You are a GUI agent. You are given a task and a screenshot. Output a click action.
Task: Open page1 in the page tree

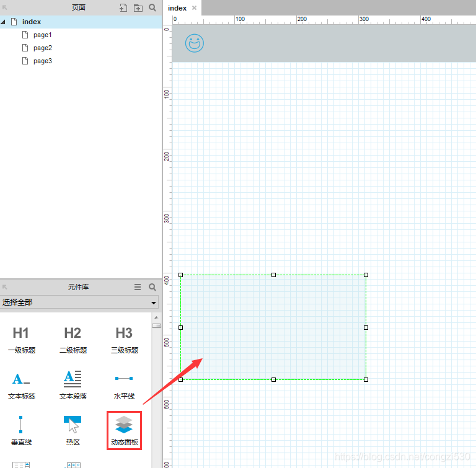pos(43,35)
